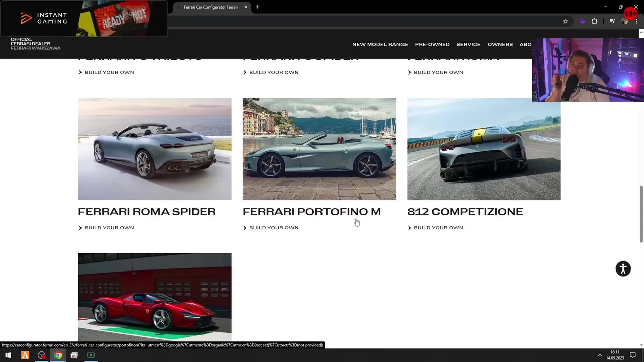Open the Ferrari Portofino M photo
This screenshot has width=644, height=362.
pos(319,149)
